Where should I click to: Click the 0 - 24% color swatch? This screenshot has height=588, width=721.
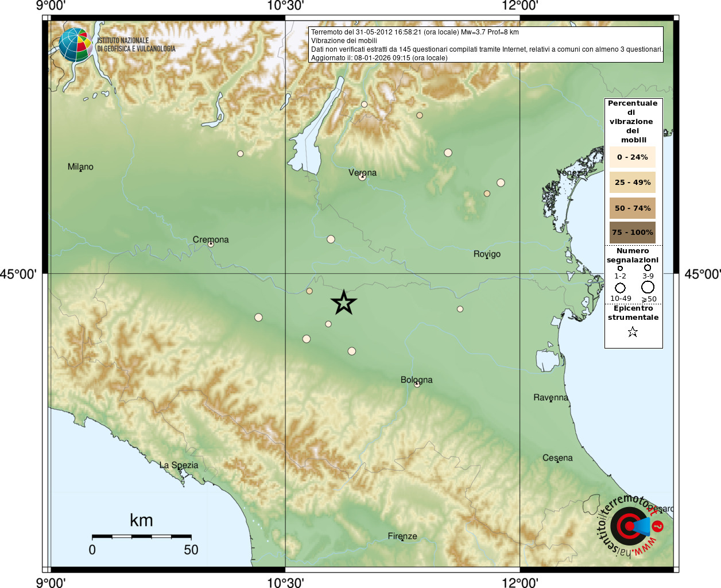(633, 157)
